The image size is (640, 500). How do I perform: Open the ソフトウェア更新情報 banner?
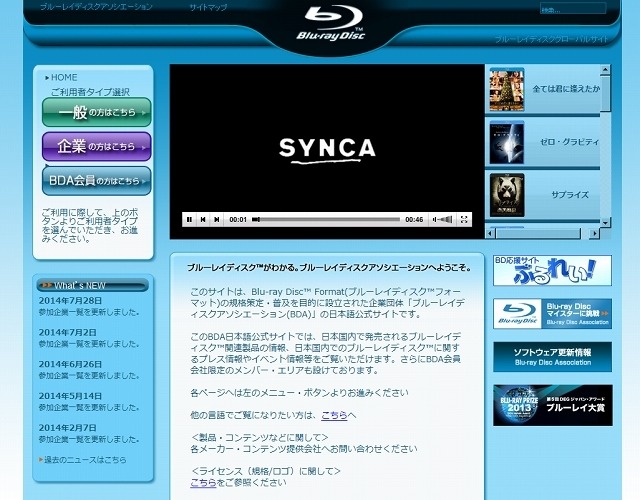[552, 357]
